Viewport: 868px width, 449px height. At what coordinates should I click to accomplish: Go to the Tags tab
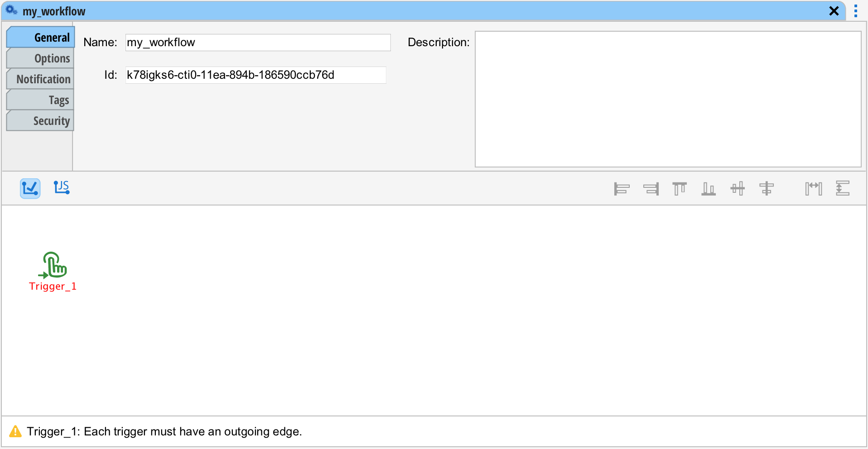pos(41,100)
